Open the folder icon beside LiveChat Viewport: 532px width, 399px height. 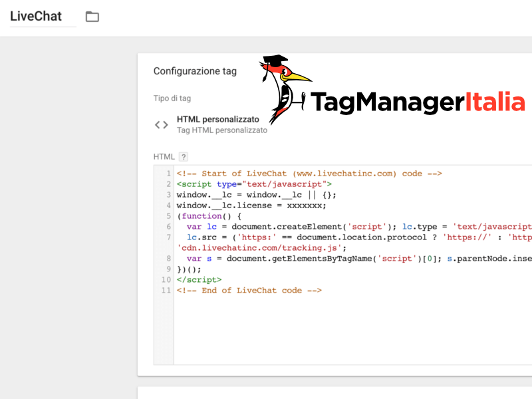[92, 17]
